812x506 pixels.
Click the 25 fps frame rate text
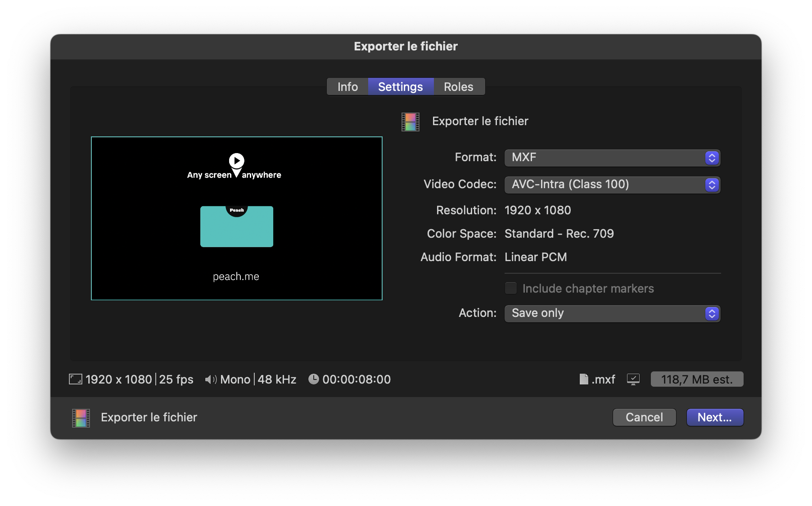click(x=176, y=379)
